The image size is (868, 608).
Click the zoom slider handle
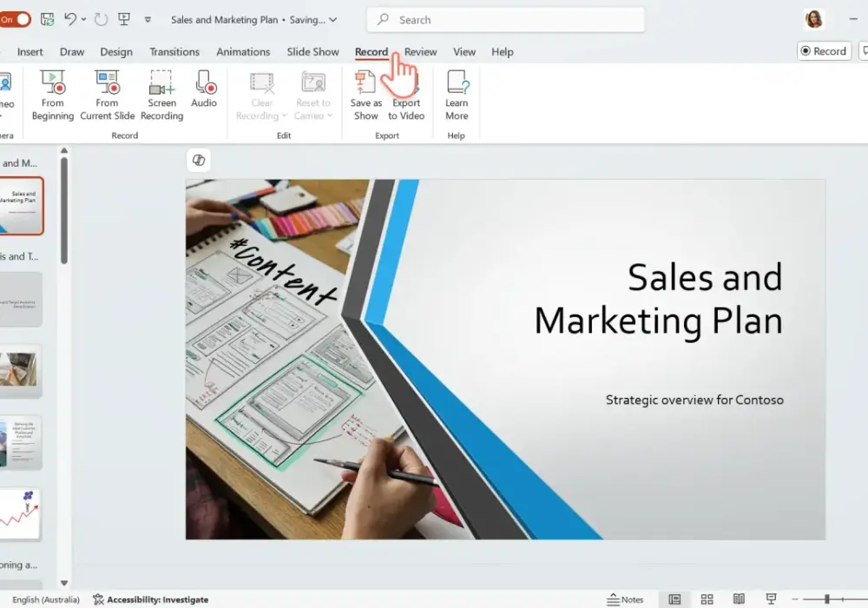[826, 599]
